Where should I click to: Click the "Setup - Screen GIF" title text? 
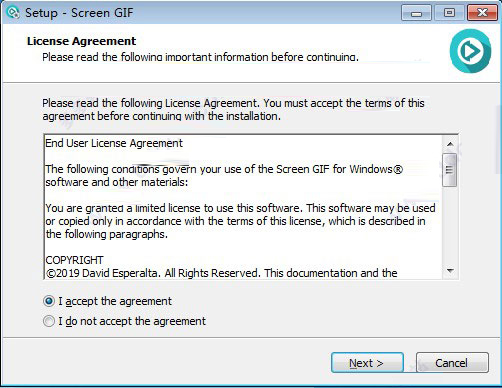[x=79, y=13]
